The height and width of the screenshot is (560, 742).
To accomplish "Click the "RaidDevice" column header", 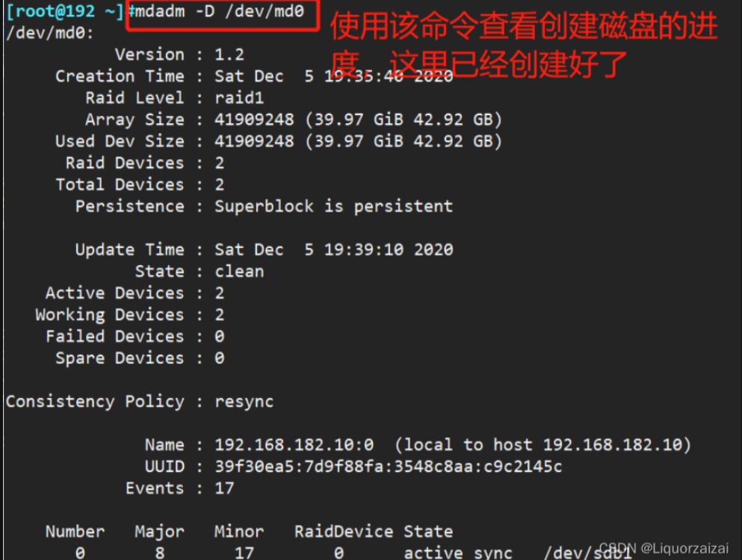I will point(344,532).
